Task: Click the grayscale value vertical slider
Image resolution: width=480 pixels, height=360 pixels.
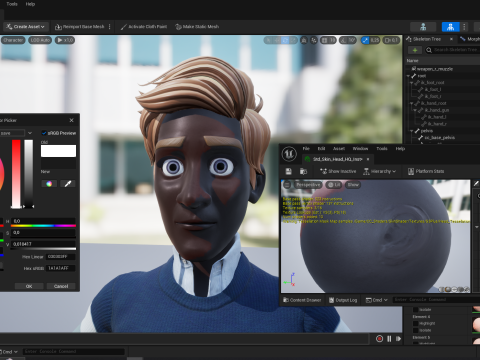Action: tap(29, 174)
